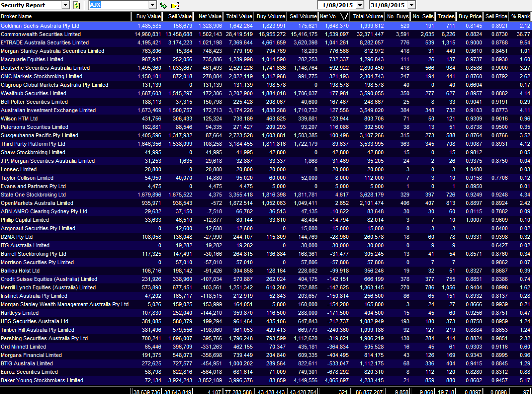Screen dimensions: 532x394
Task: Select Evans and Partners Pty Ltd row
Action: click(266, 186)
